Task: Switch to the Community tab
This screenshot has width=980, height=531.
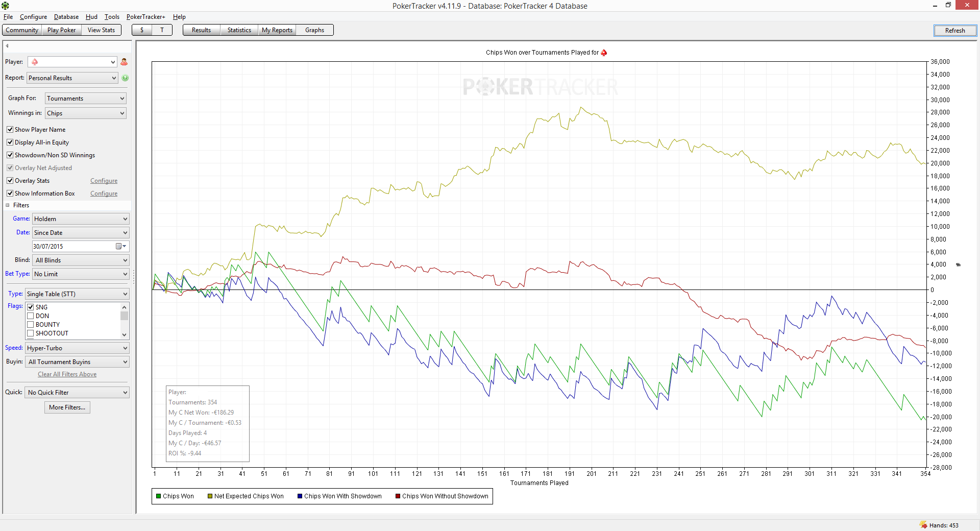Action: point(22,30)
